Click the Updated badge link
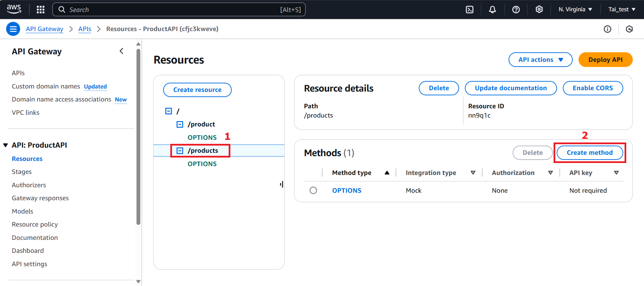644x286 pixels. click(x=96, y=87)
